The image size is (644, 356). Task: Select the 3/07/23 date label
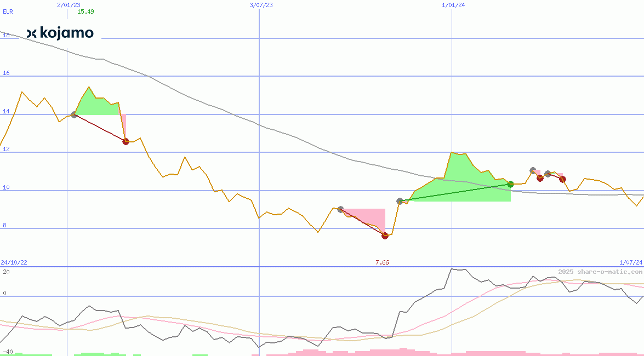pos(261,5)
